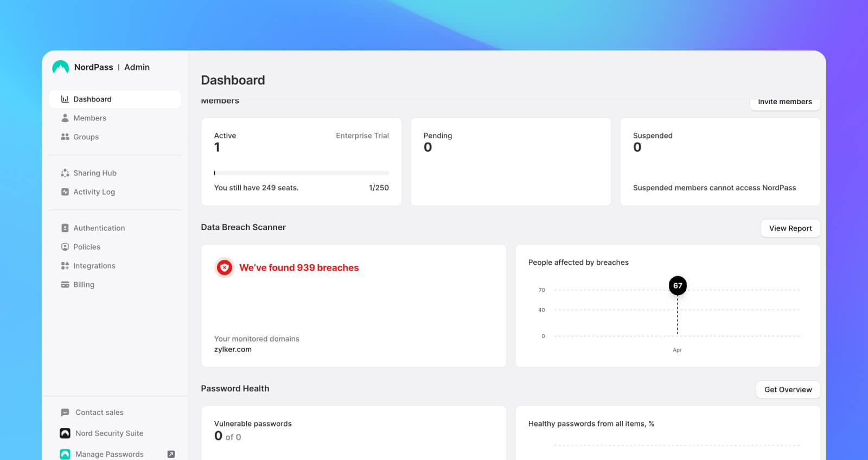
Task: Click 'People affected by breaches' heading
Action: (578, 263)
